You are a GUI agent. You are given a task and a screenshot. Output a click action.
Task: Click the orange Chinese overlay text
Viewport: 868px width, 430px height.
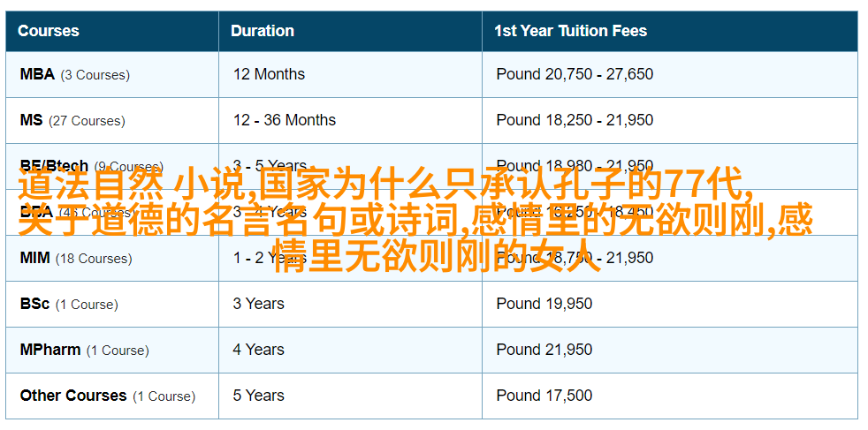(x=415, y=221)
